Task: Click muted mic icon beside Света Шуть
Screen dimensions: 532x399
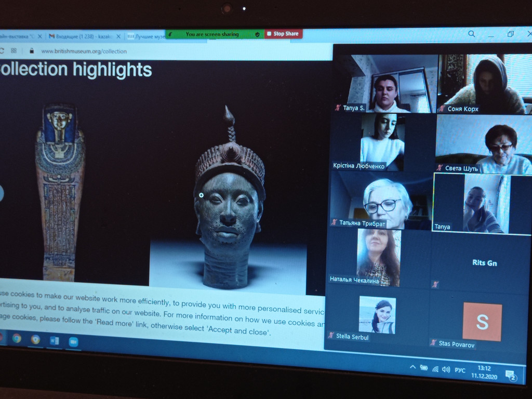Action: click(440, 168)
